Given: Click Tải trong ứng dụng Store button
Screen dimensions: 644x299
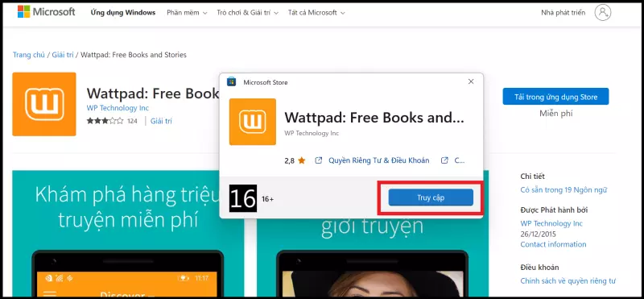Looking at the screenshot, I should point(555,97).
